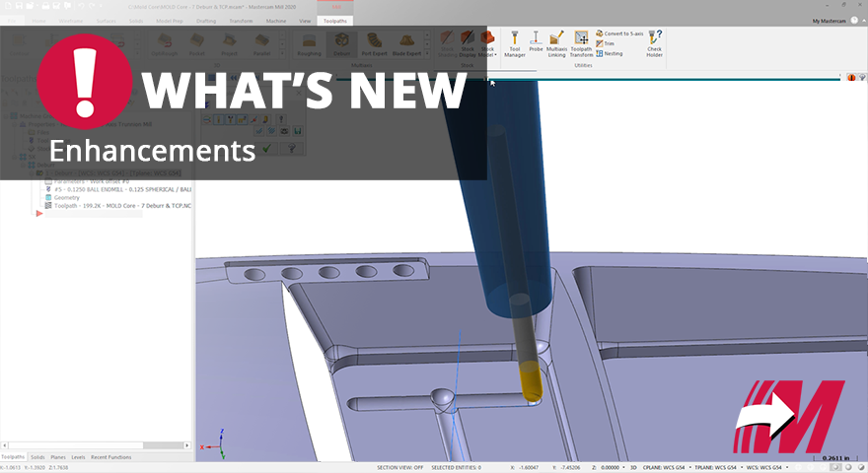Switch to the View ribbon tab
Viewport: 868px width, 473px height.
tap(305, 21)
